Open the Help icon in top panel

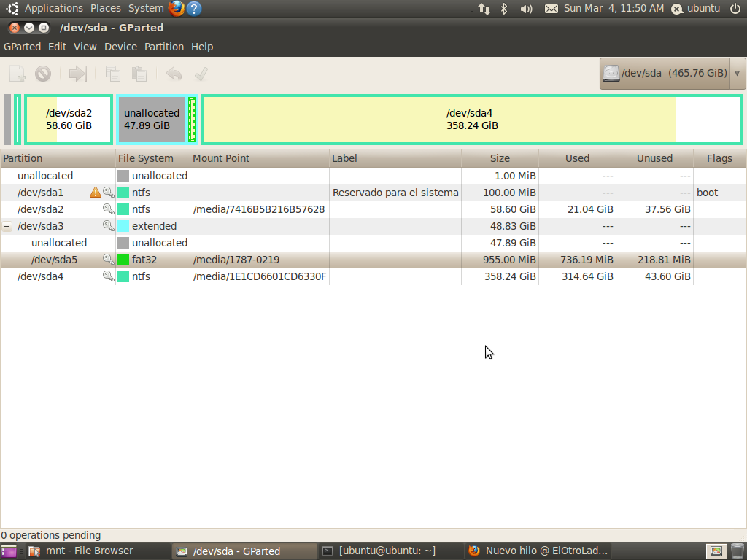[x=194, y=9]
